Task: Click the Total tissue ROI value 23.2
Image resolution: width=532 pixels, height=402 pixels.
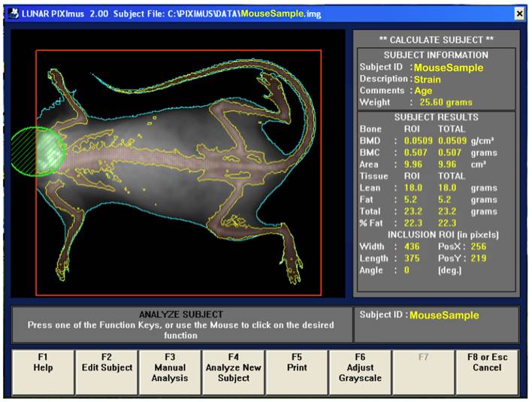Action: (413, 211)
